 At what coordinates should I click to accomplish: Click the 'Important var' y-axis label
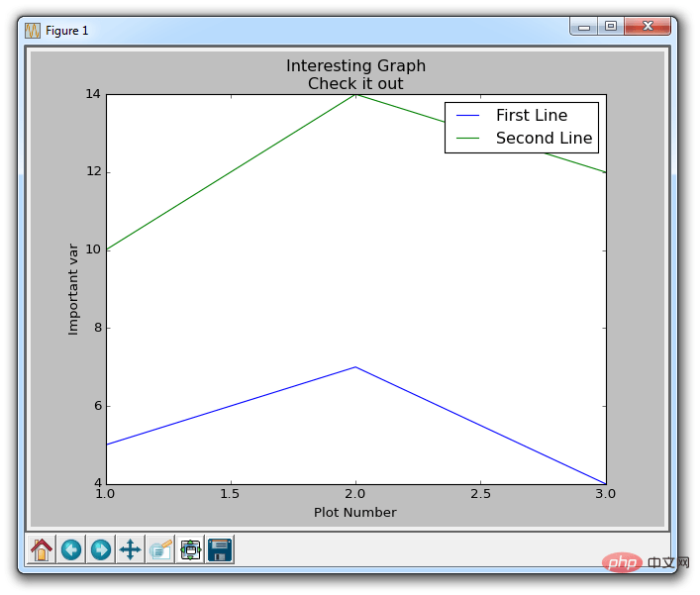point(72,289)
